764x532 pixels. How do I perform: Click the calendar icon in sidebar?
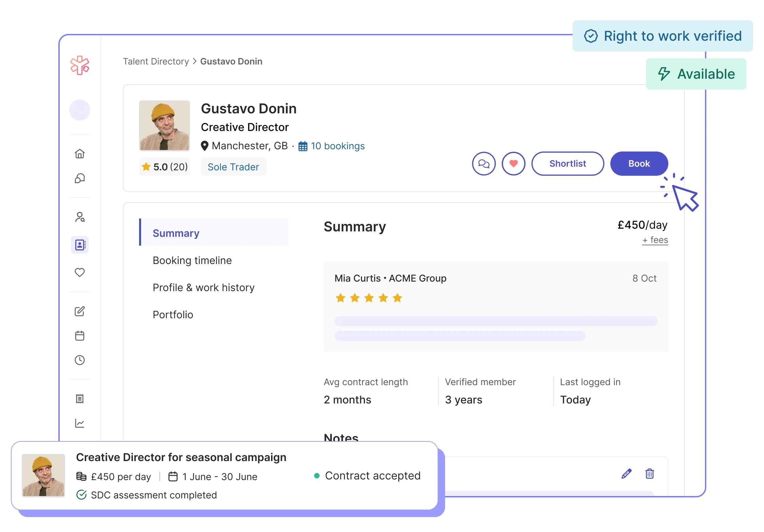click(80, 336)
